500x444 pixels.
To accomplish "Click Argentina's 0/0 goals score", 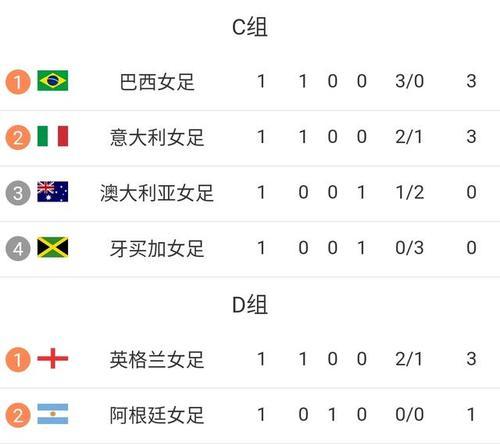I will click(410, 415).
